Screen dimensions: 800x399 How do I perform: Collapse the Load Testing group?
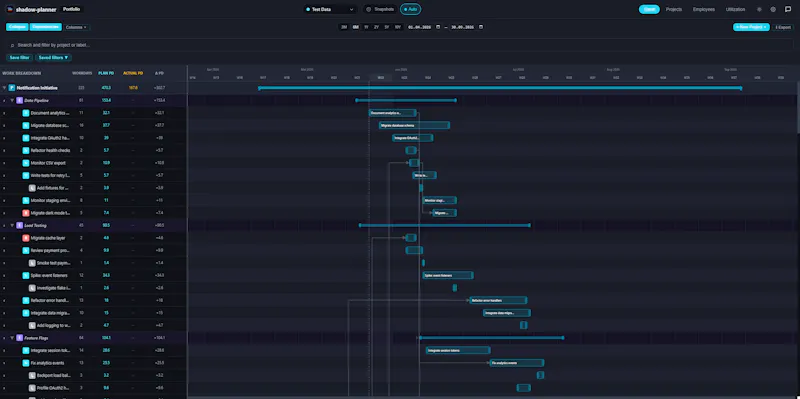[12, 225]
